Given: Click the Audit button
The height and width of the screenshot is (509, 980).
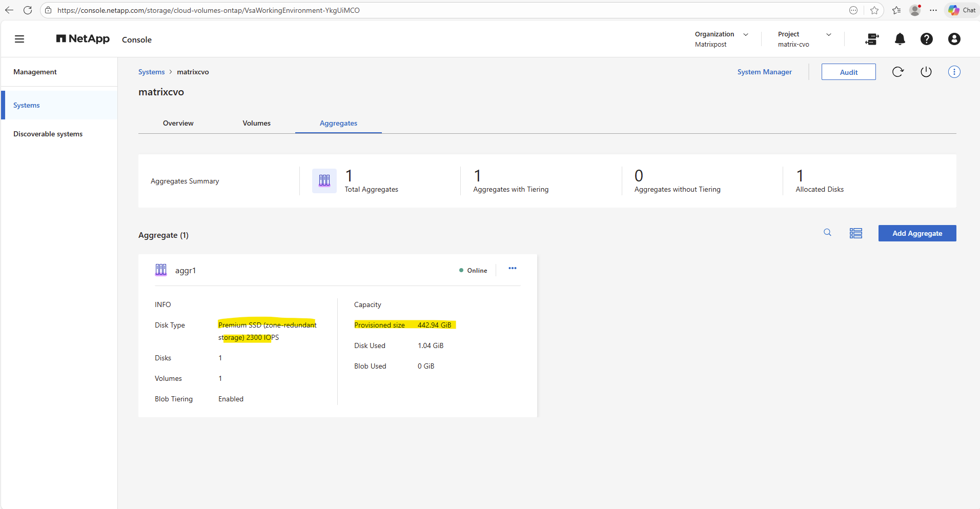Looking at the screenshot, I should 848,72.
